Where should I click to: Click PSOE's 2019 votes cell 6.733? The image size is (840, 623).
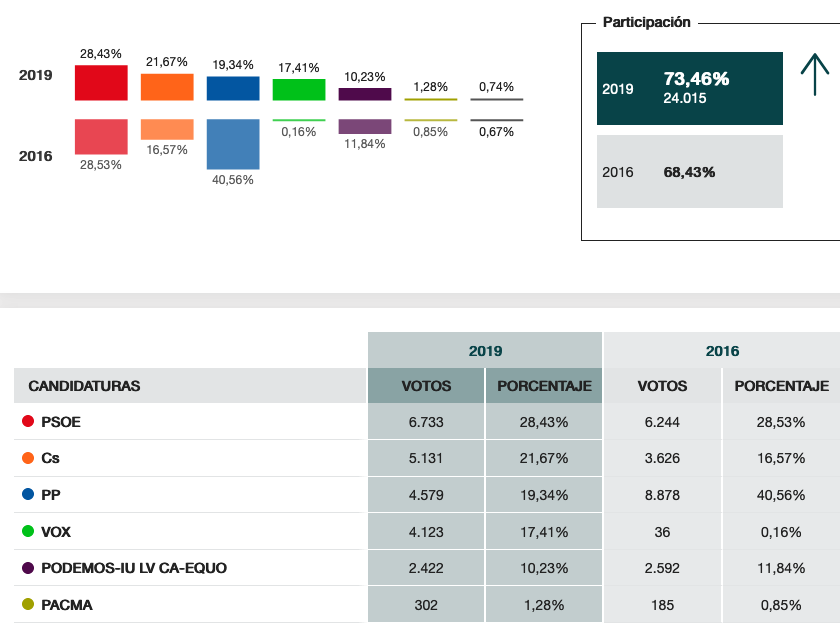pyautogui.click(x=426, y=422)
